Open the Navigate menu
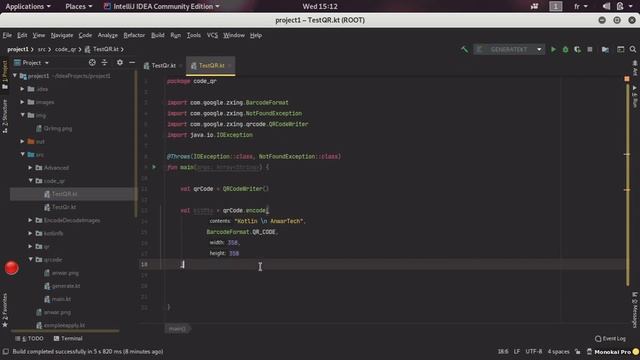 pyautogui.click(x=62, y=35)
